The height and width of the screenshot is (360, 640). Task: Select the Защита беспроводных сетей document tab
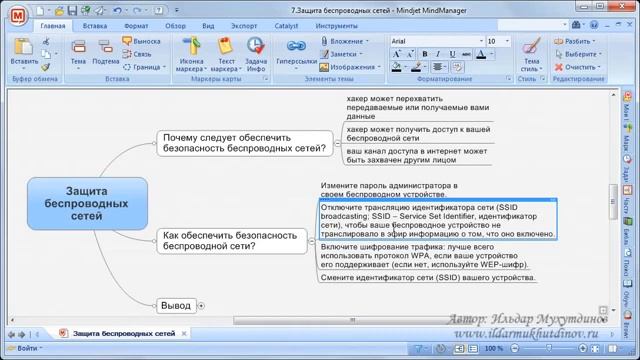click(124, 333)
